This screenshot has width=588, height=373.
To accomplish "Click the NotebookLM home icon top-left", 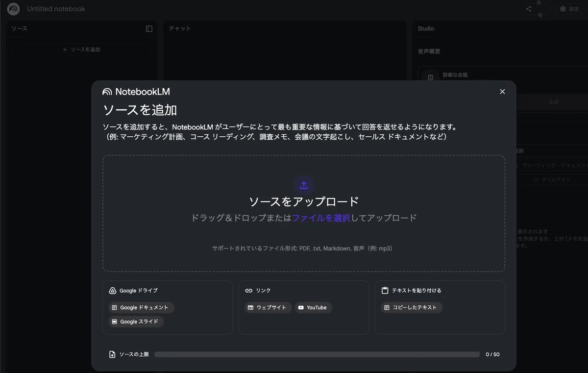I will (13, 9).
